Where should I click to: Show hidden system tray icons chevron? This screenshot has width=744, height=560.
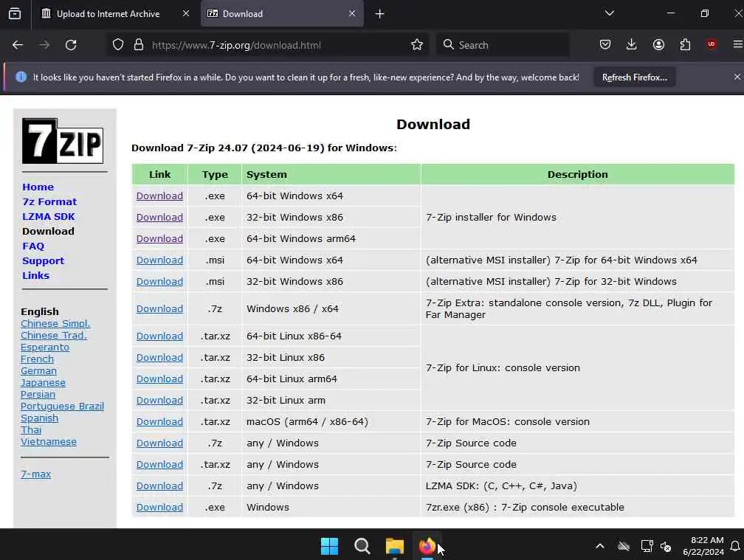[x=600, y=546]
